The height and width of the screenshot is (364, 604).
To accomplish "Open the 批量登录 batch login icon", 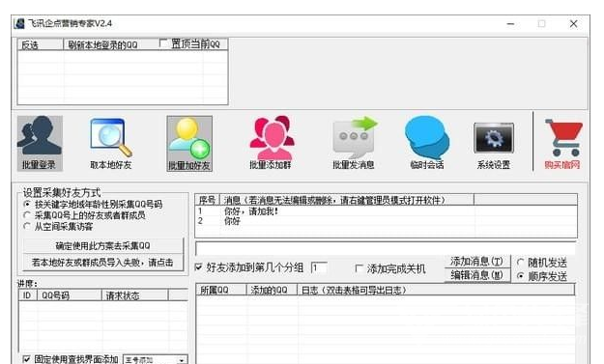I will click(40, 144).
